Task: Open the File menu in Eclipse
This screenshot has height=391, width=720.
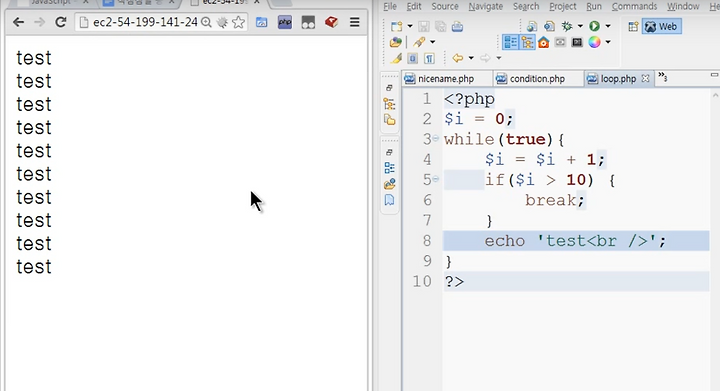Action: click(390, 6)
